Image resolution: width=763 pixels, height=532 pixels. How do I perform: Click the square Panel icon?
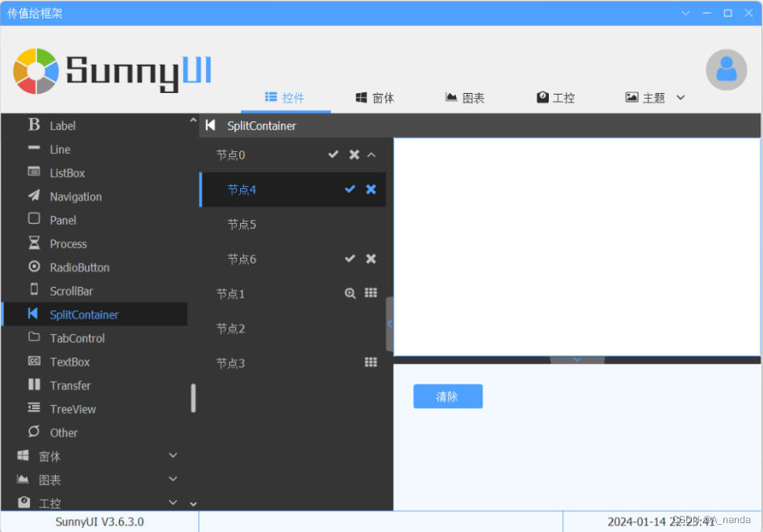pyautogui.click(x=34, y=218)
